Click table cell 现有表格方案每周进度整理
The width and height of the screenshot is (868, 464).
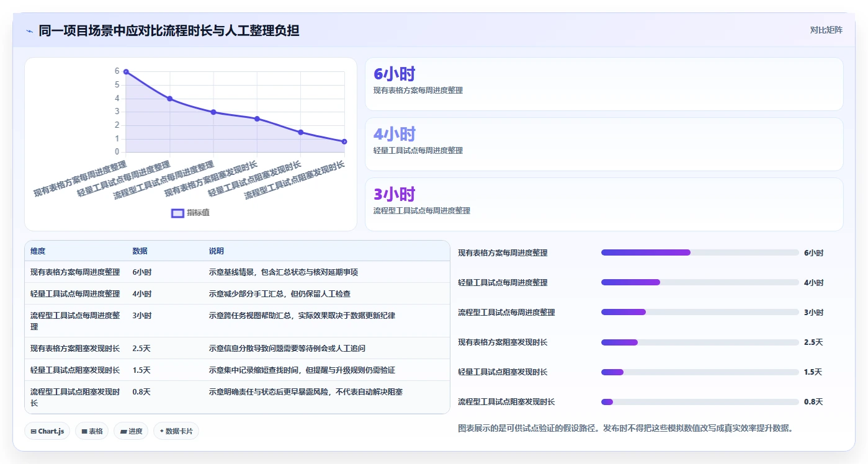pos(75,272)
